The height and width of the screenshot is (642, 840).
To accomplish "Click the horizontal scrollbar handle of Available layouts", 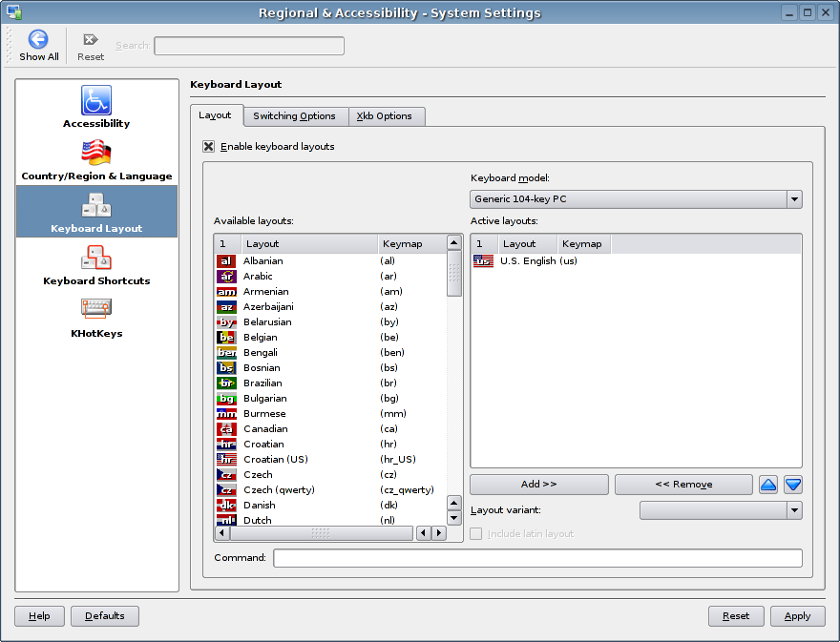I will [321, 532].
